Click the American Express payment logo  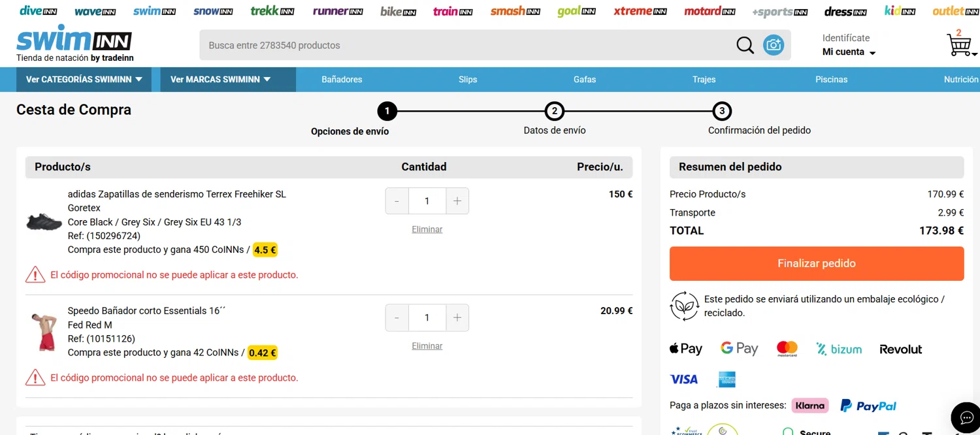tap(726, 379)
